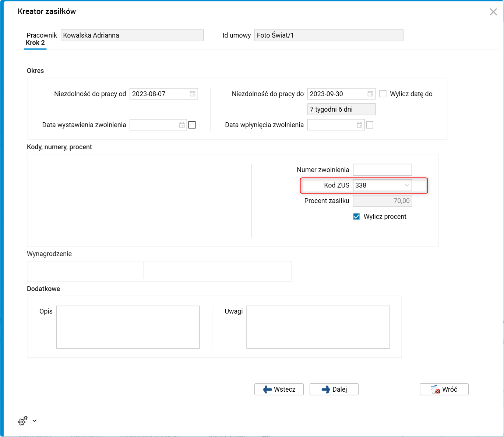
Task: Tick checkbox beside Data wpłynięcia zwolnienia
Action: click(370, 125)
